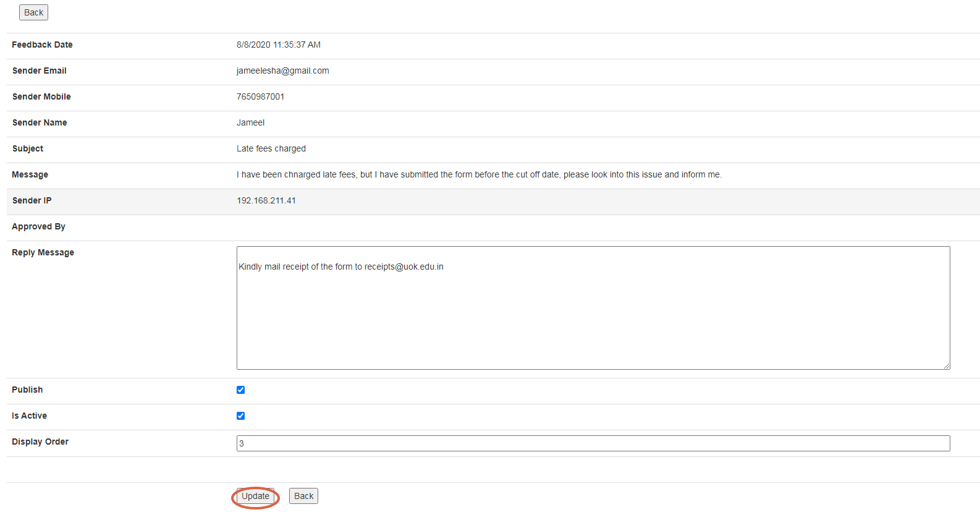
Task: Click the Publish label
Action: click(x=27, y=390)
